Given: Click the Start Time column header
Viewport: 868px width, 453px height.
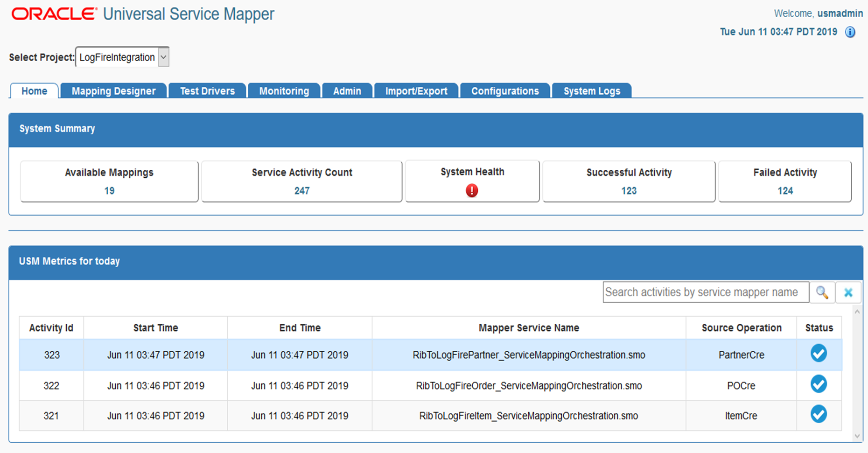Looking at the screenshot, I should (156, 328).
